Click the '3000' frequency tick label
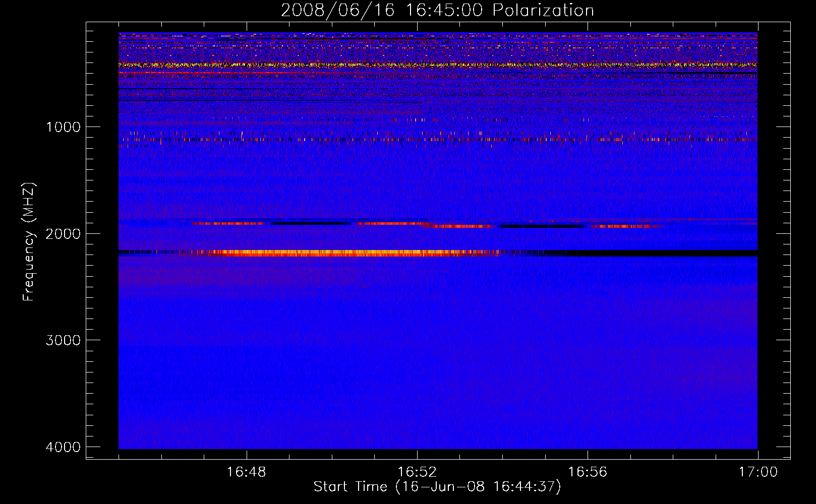 (63, 340)
